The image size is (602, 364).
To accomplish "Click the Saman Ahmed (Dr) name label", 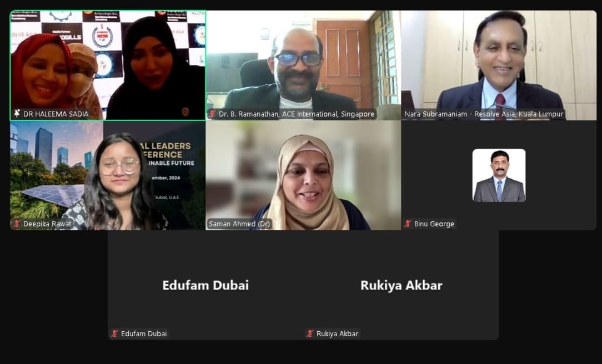I will point(239,224).
